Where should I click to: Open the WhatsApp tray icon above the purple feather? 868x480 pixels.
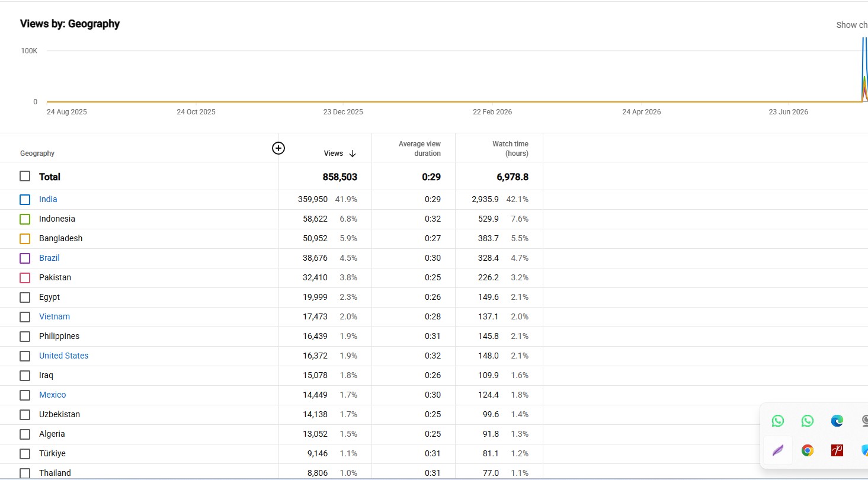click(x=778, y=421)
